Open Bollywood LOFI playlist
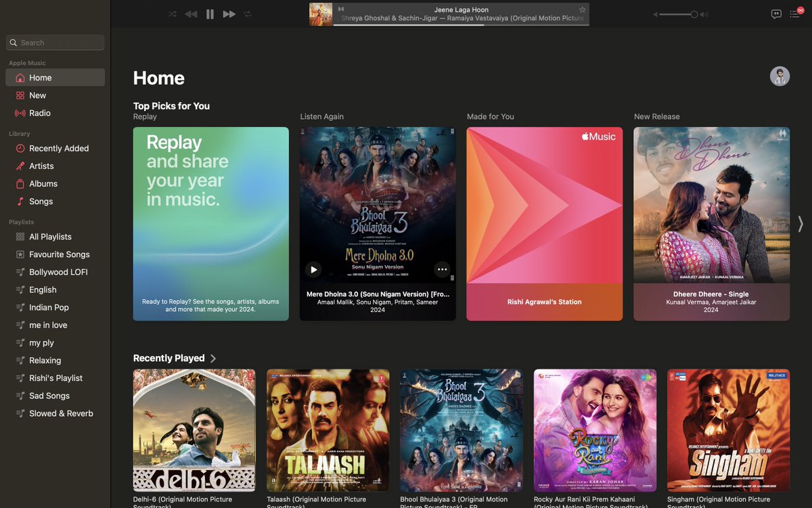This screenshot has width=812, height=508. pyautogui.click(x=55, y=272)
